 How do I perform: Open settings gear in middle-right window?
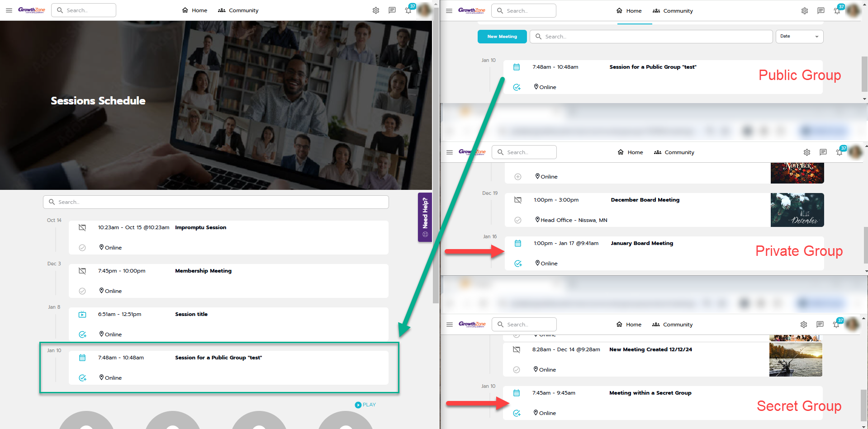point(807,152)
